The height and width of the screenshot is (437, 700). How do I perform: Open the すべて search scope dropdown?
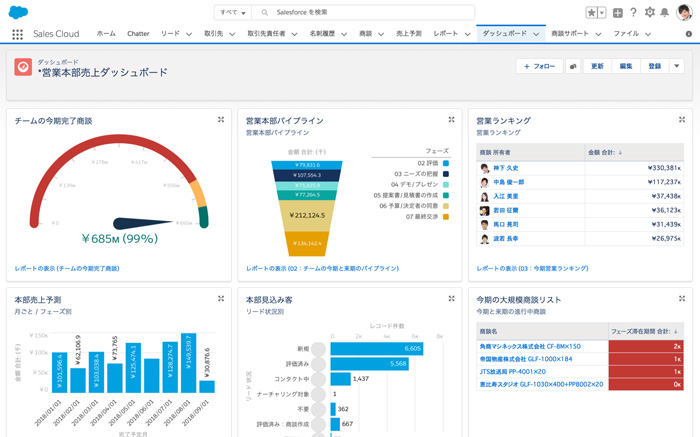pos(232,13)
